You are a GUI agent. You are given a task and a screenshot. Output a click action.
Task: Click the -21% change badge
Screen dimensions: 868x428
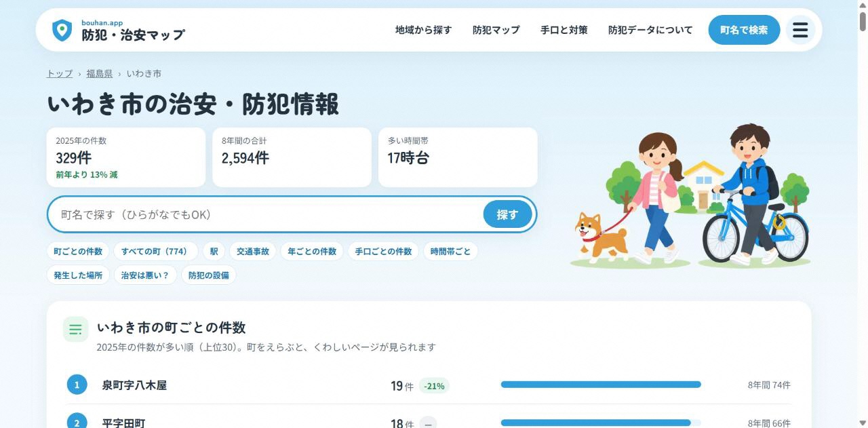[x=434, y=386]
